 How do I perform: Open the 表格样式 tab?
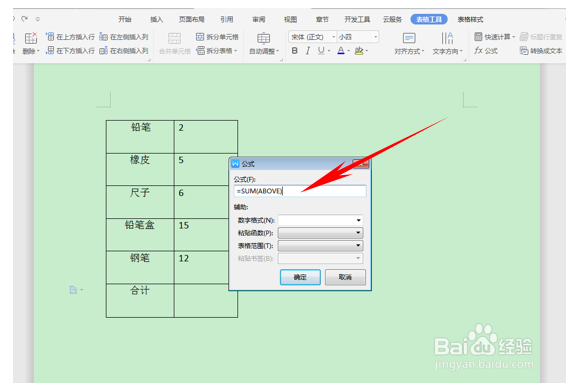click(470, 19)
